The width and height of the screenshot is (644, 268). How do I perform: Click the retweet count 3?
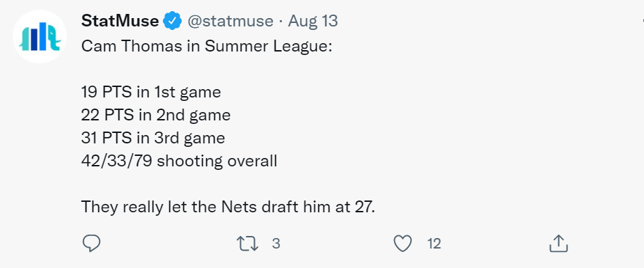point(276,244)
